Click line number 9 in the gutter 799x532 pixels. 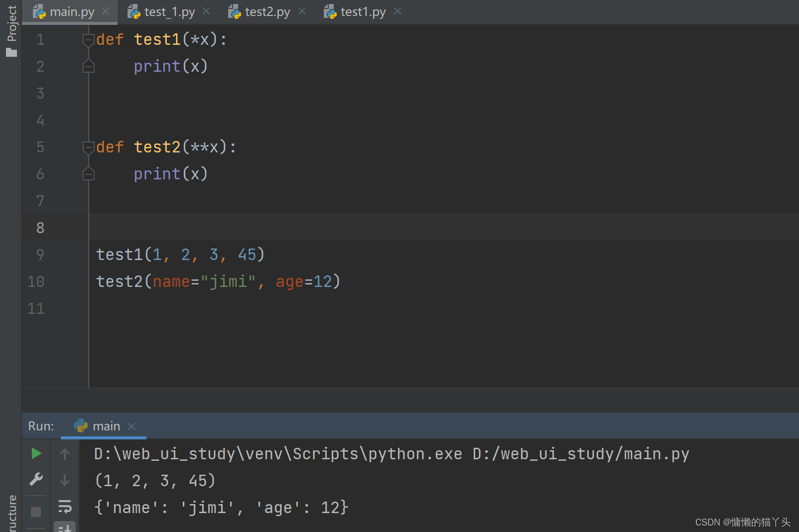point(40,254)
